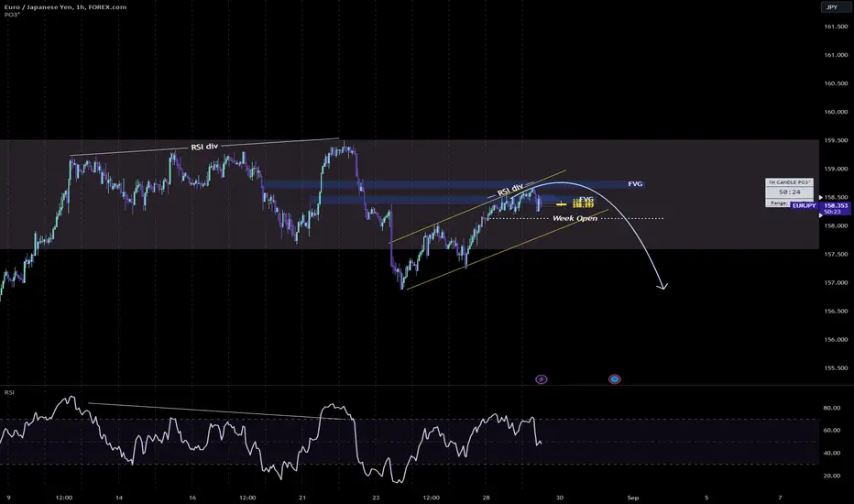854x504 pixels.
Task: Click the Range cell in PO3 table
Action: [778, 203]
